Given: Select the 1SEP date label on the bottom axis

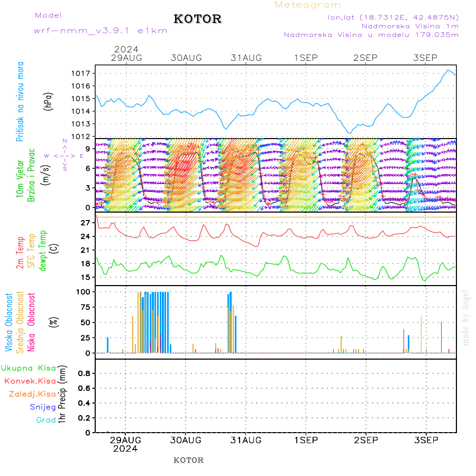Looking at the screenshot, I should 306,440.
